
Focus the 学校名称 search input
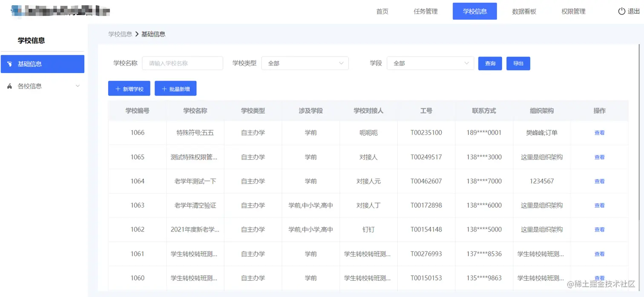(182, 63)
